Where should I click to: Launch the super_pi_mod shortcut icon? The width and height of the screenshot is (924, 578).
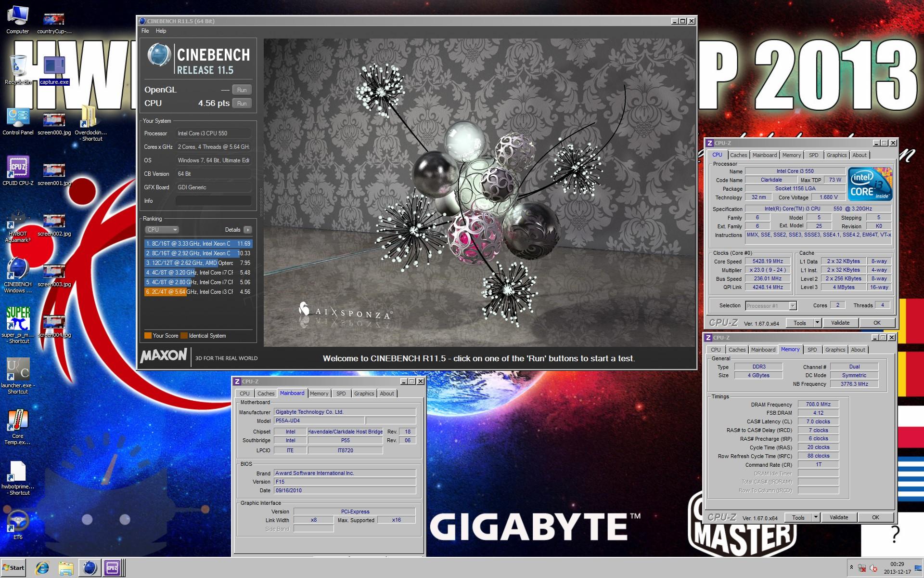coord(18,326)
